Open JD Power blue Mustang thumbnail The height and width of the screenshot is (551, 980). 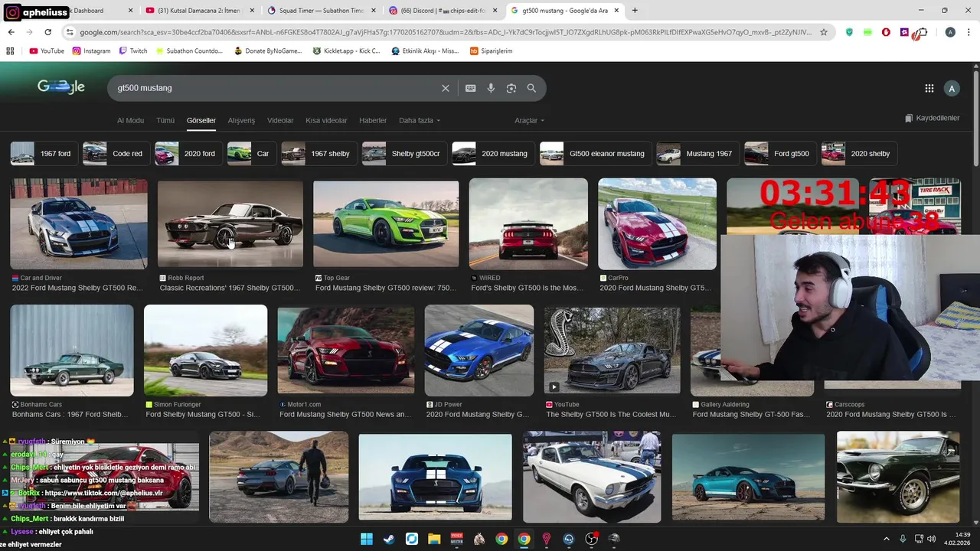pyautogui.click(x=479, y=350)
